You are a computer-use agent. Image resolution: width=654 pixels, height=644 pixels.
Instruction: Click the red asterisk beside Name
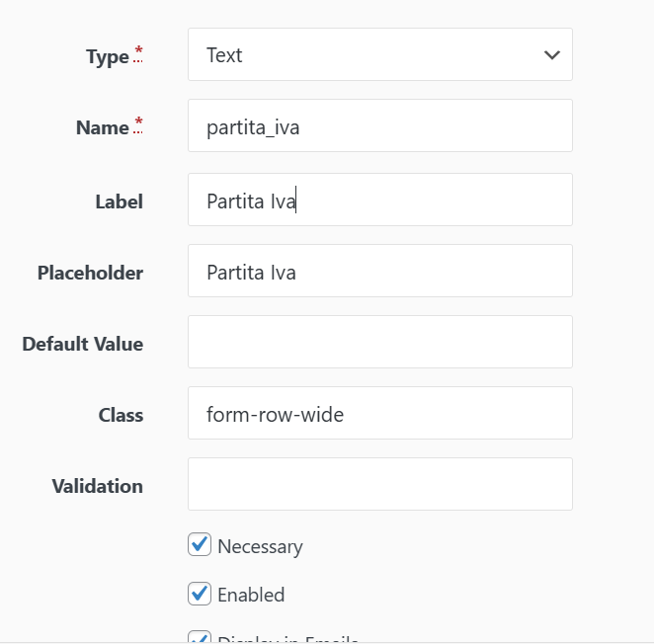point(138,123)
